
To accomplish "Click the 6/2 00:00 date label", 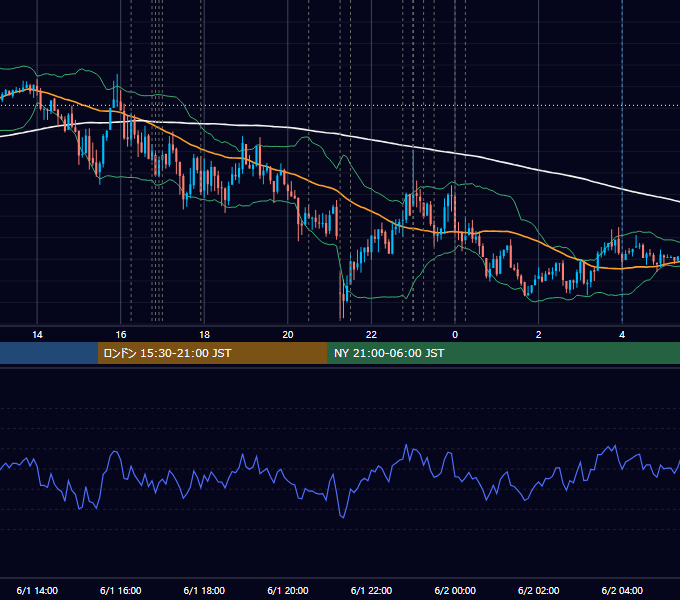I will coord(455,590).
